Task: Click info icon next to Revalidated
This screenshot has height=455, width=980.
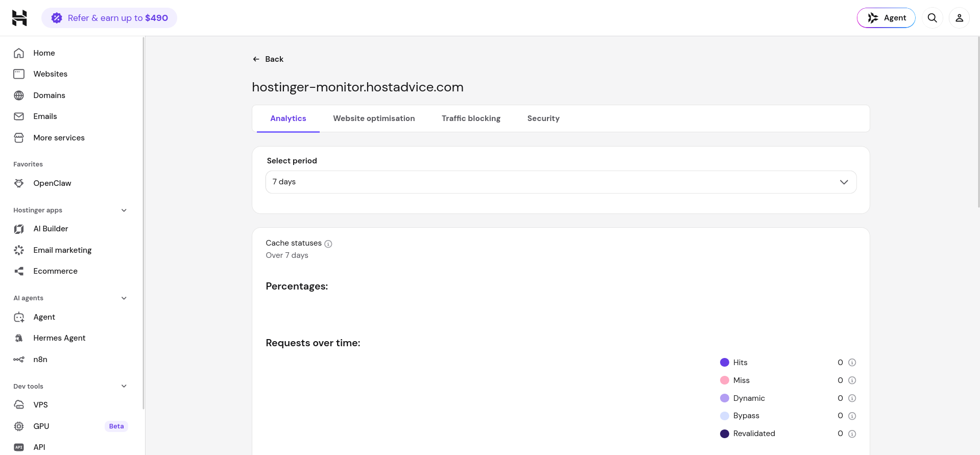Action: click(x=852, y=434)
